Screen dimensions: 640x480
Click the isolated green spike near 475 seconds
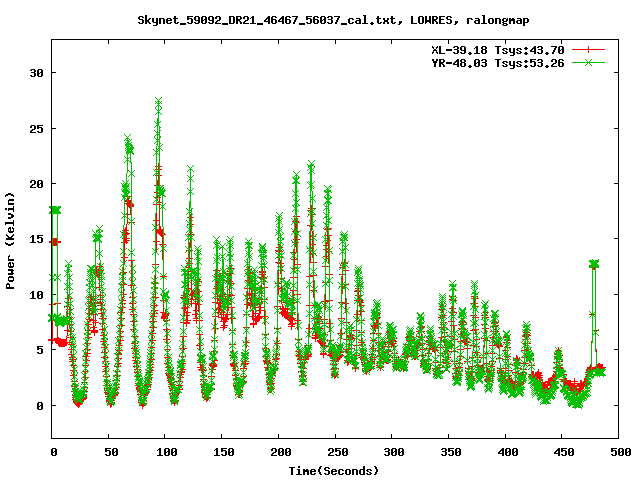594,264
